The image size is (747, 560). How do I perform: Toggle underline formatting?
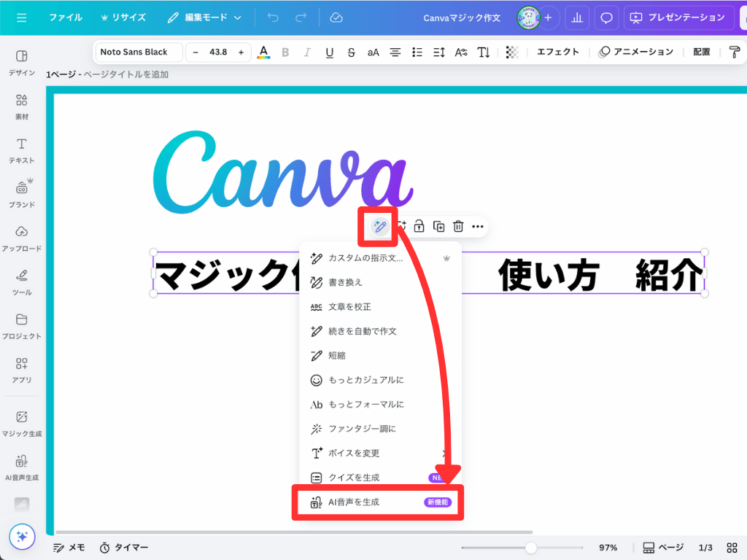[x=329, y=52]
